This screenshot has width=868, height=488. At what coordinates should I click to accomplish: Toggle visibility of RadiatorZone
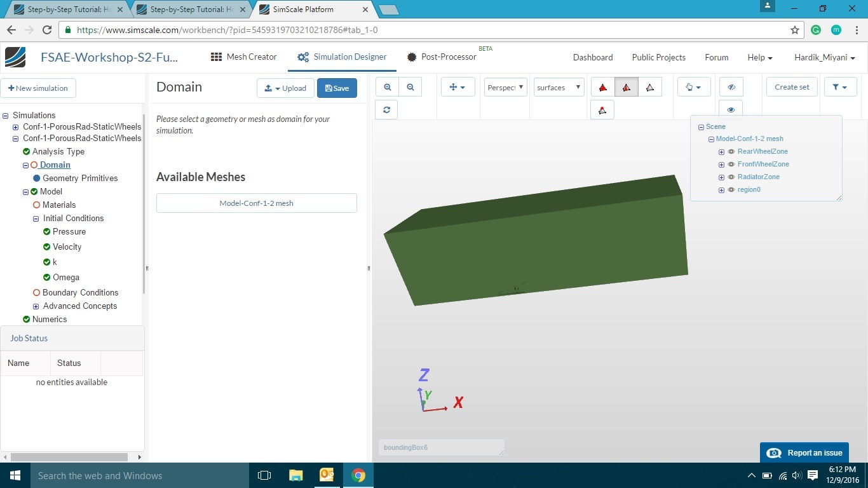[731, 177]
